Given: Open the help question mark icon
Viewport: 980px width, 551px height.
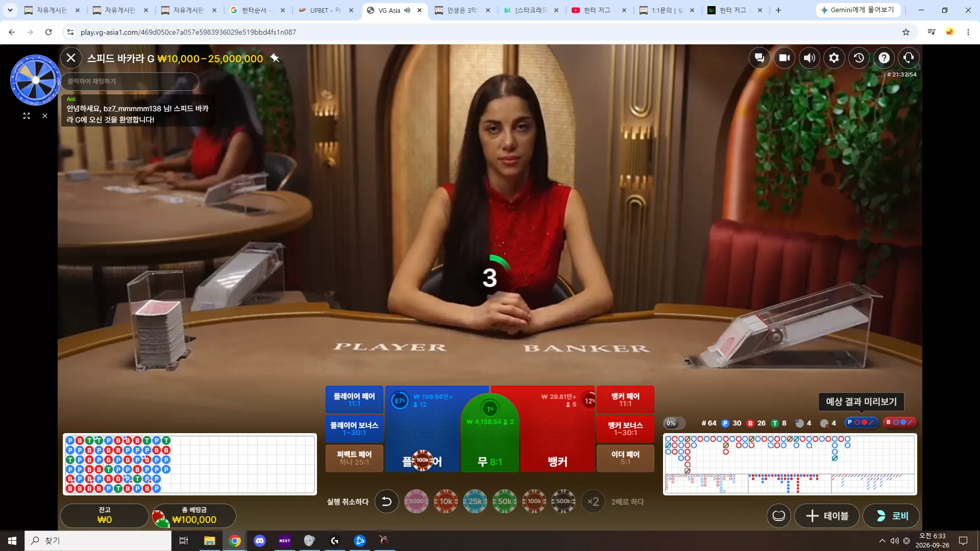Looking at the screenshot, I should pyautogui.click(x=884, y=58).
